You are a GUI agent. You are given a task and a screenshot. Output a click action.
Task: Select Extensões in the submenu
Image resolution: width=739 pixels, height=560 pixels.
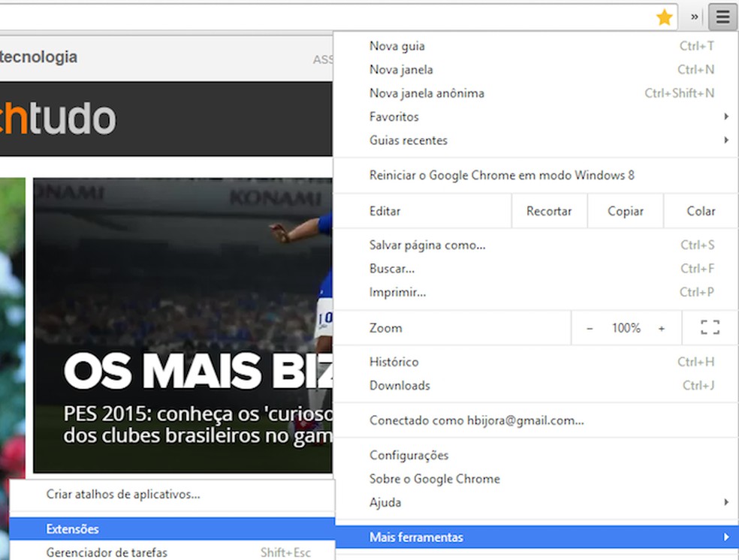coord(73,528)
